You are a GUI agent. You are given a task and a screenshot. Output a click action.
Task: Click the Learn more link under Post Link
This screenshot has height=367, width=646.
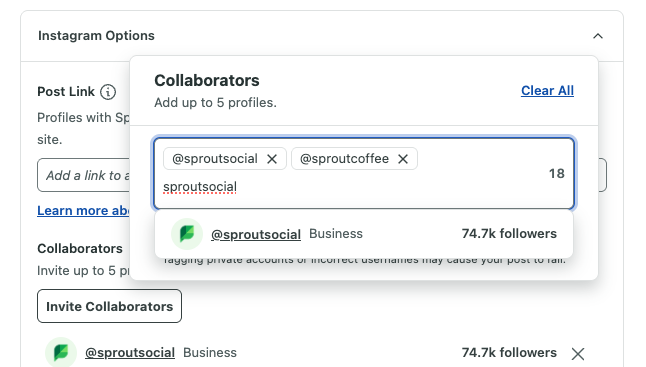click(x=83, y=210)
